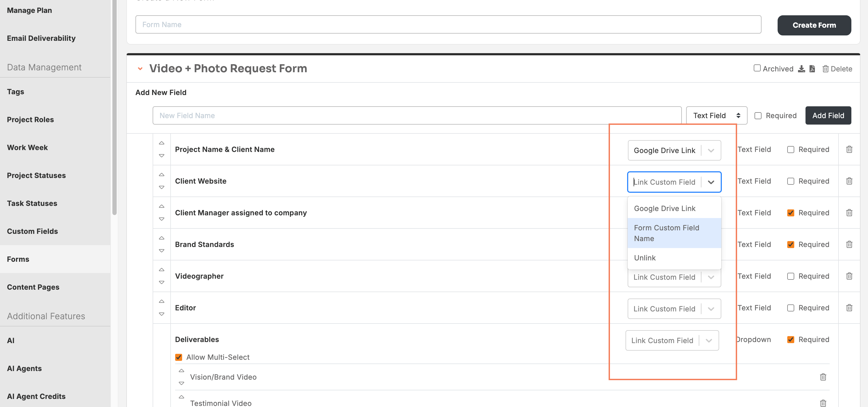Click the Create Form button
This screenshot has height=407, width=868.
tap(814, 25)
